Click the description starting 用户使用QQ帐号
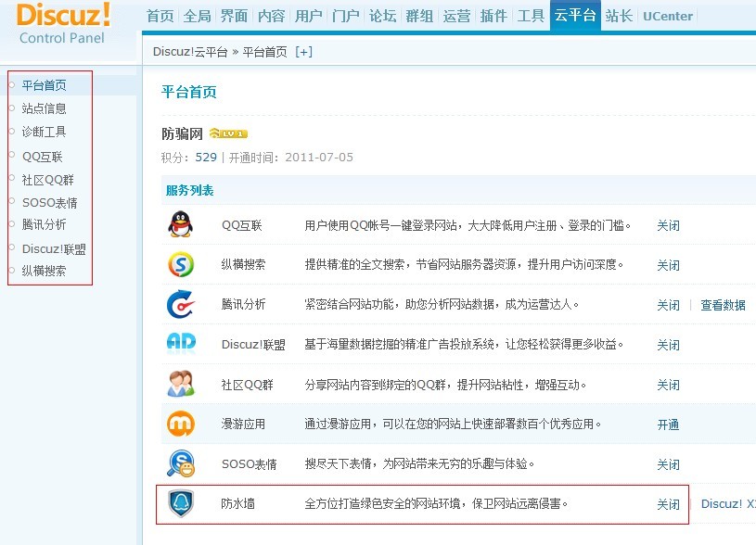The height and width of the screenshot is (545, 756). pos(468,225)
